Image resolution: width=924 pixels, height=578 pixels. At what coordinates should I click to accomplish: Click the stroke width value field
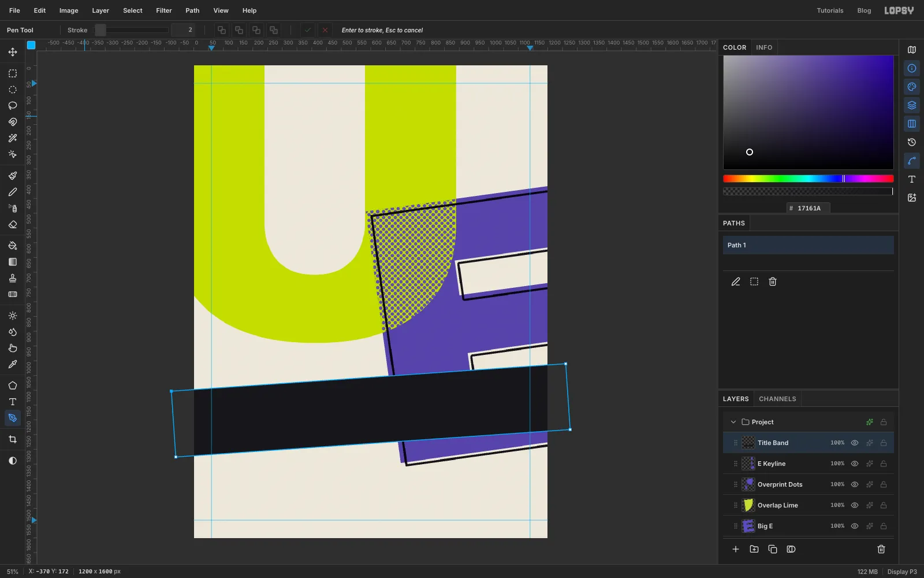point(183,30)
